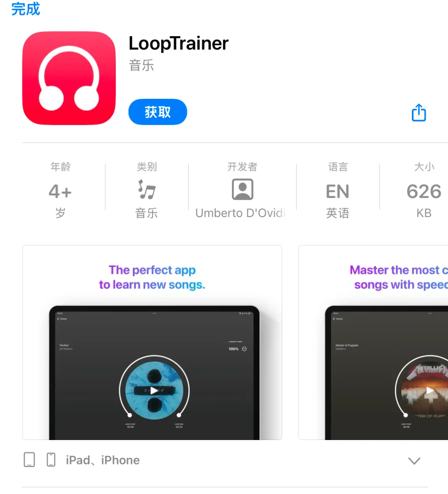This screenshot has height=494, width=448.
Task: Open the LoopTrainer headphones app icon
Action: pyautogui.click(x=69, y=78)
